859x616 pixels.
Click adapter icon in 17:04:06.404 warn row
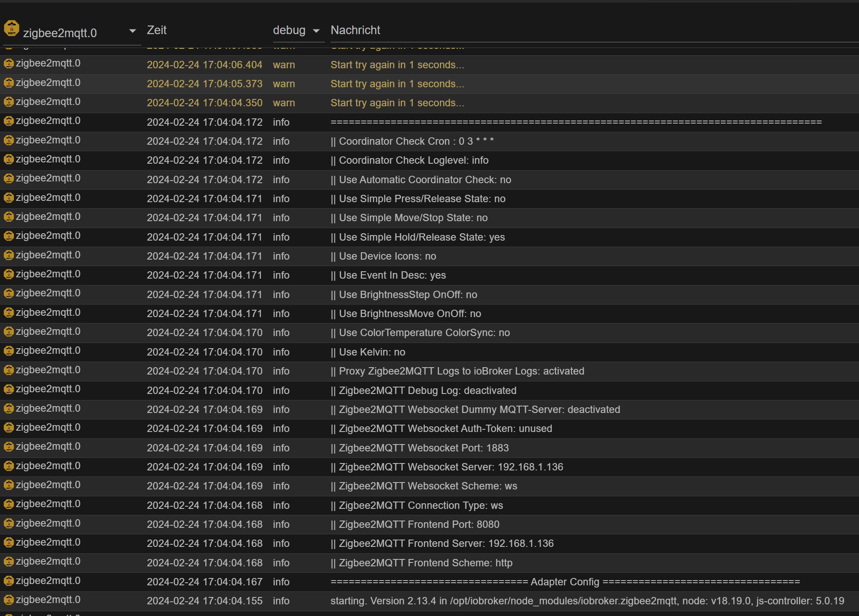(x=9, y=64)
